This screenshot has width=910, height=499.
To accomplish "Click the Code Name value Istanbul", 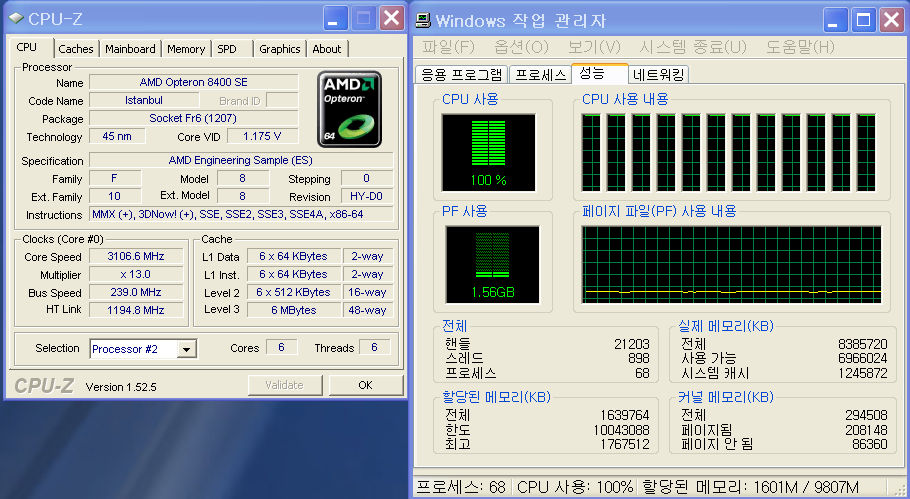I will pos(144,100).
